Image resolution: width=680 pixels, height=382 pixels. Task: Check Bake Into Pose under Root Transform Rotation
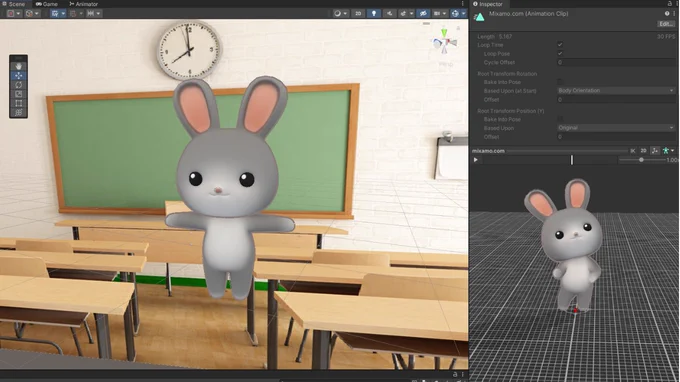[560, 82]
